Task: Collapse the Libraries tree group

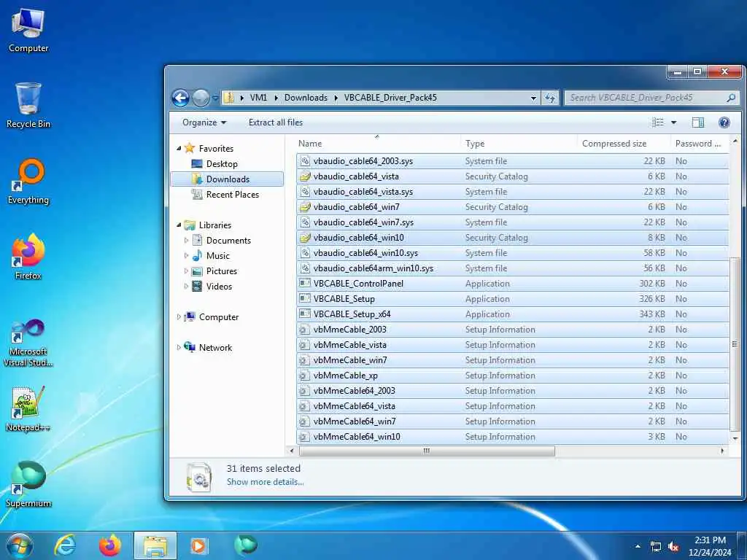Action: (x=179, y=225)
